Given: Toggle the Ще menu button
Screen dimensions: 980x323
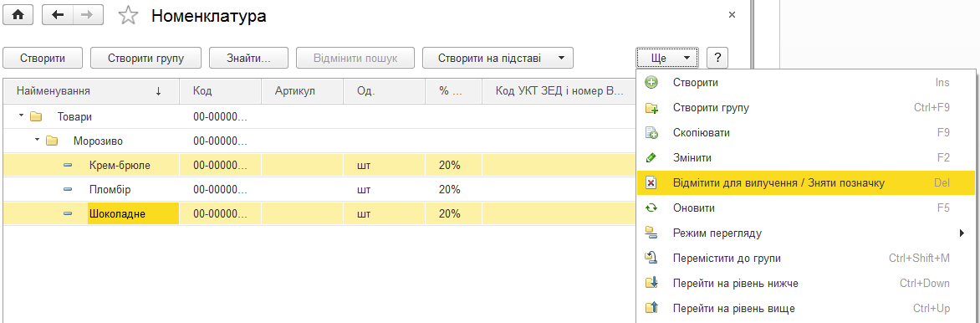Looking at the screenshot, I should coord(666,59).
